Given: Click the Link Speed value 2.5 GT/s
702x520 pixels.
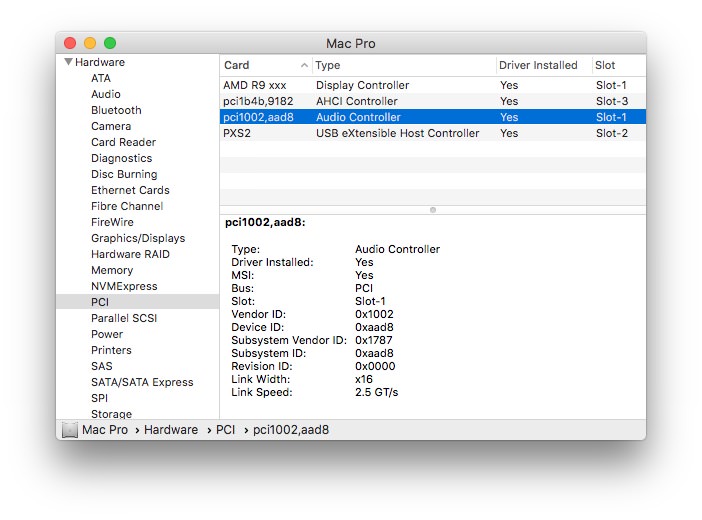Looking at the screenshot, I should click(x=376, y=392).
